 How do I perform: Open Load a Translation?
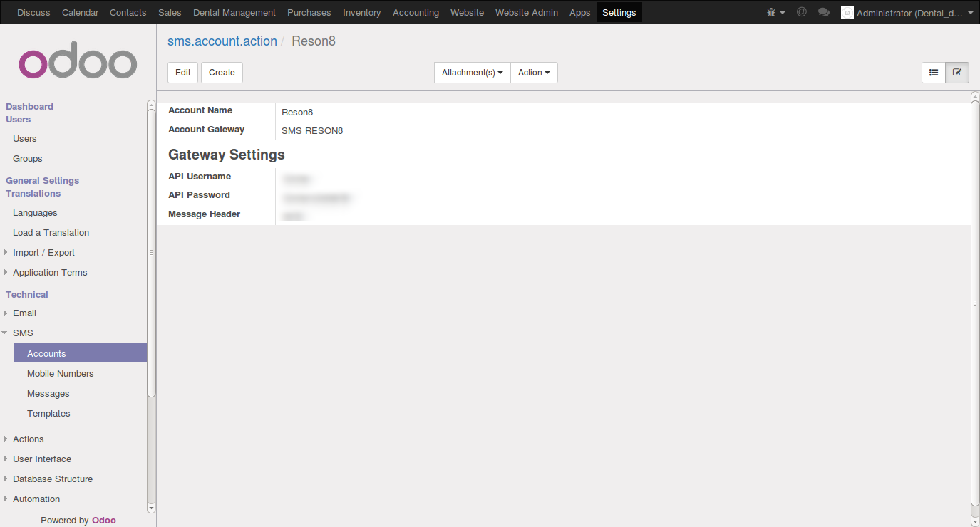[51, 233]
